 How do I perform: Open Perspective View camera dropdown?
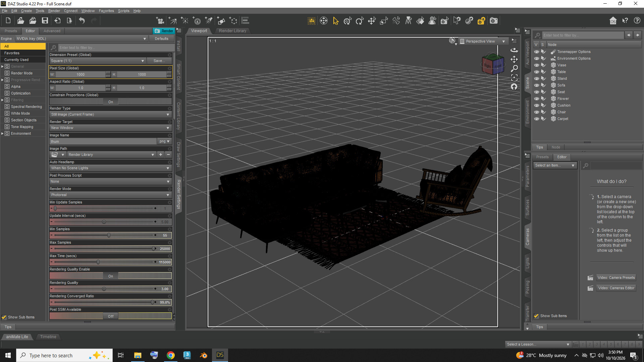[483, 41]
